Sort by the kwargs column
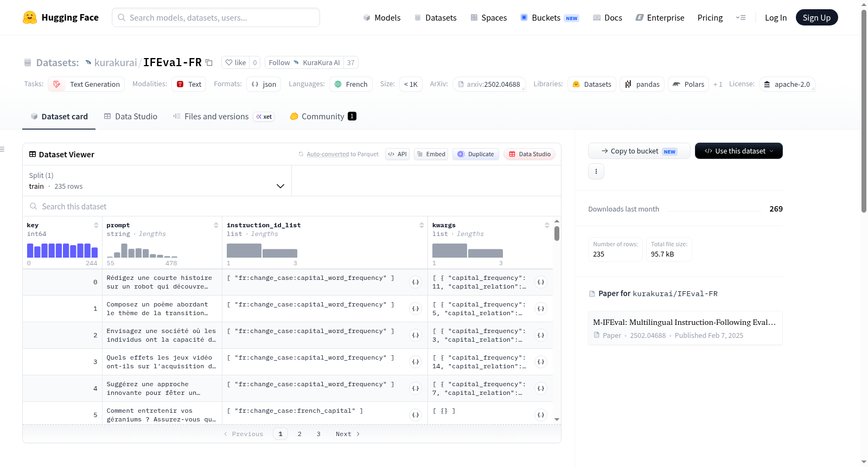The width and height of the screenshot is (868, 467). 547,225
